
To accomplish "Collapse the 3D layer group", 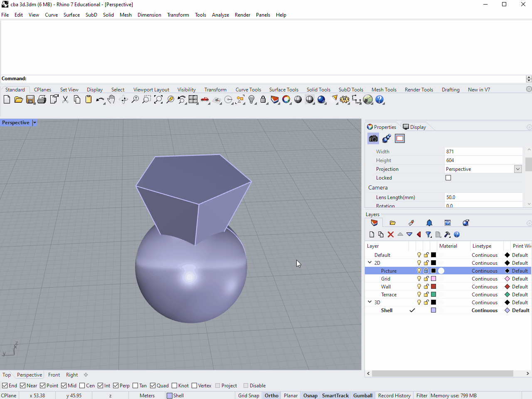I will click(x=369, y=302).
